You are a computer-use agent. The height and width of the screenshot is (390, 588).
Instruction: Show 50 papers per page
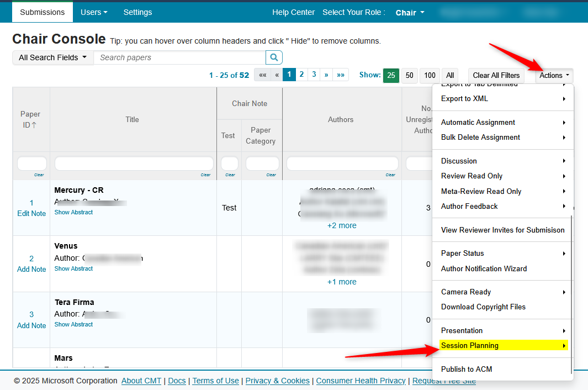pyautogui.click(x=409, y=76)
